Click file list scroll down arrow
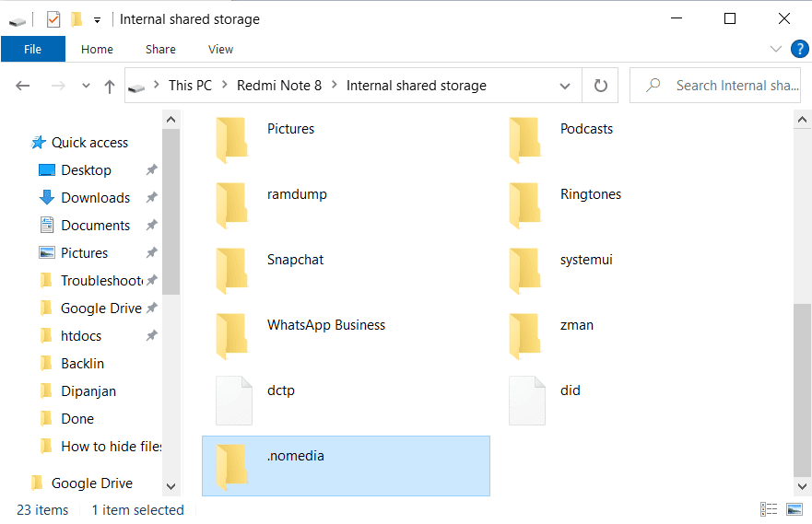Viewport: 812px width, 524px height. point(802,486)
